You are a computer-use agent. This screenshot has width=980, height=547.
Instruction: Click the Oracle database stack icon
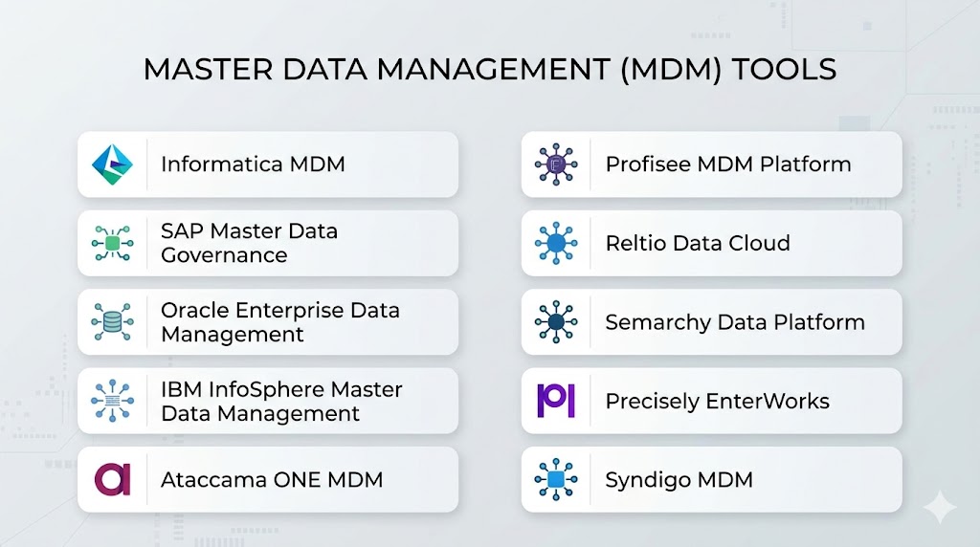(x=112, y=322)
